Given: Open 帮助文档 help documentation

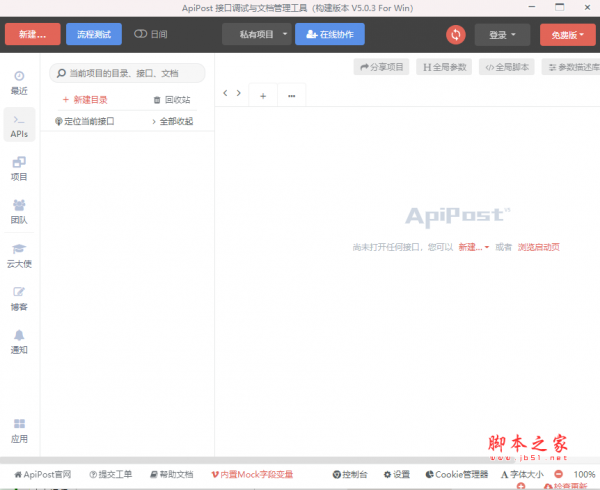Looking at the screenshot, I should pos(171,474).
